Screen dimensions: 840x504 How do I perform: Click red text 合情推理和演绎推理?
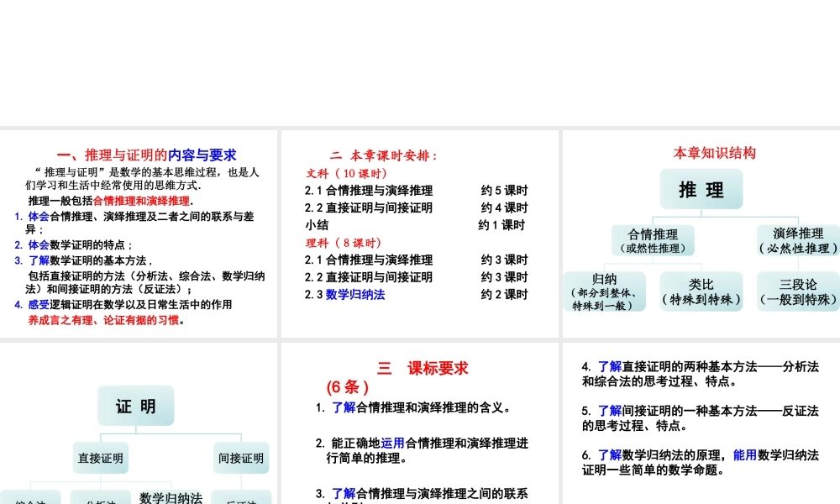point(141,201)
